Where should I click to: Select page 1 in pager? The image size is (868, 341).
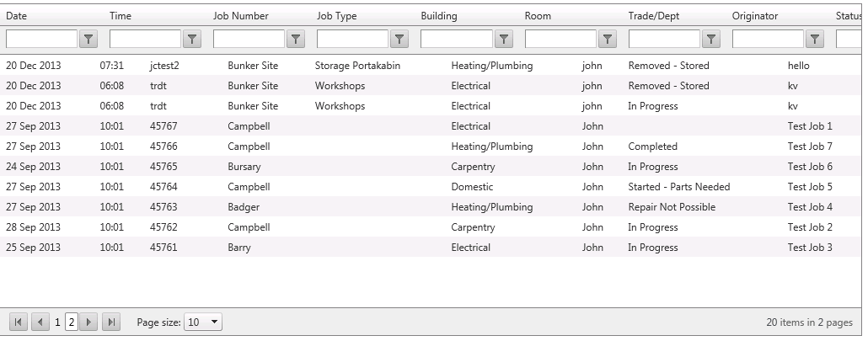[57, 322]
